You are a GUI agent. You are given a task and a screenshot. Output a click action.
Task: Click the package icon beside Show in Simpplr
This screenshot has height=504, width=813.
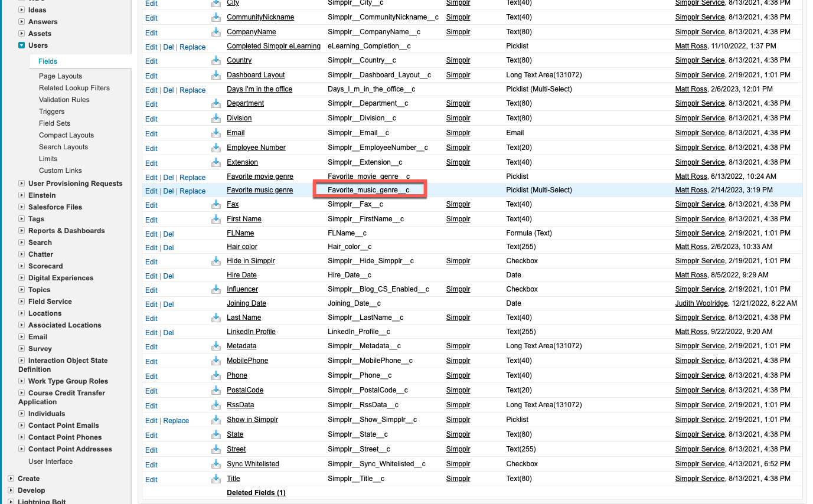216,419
